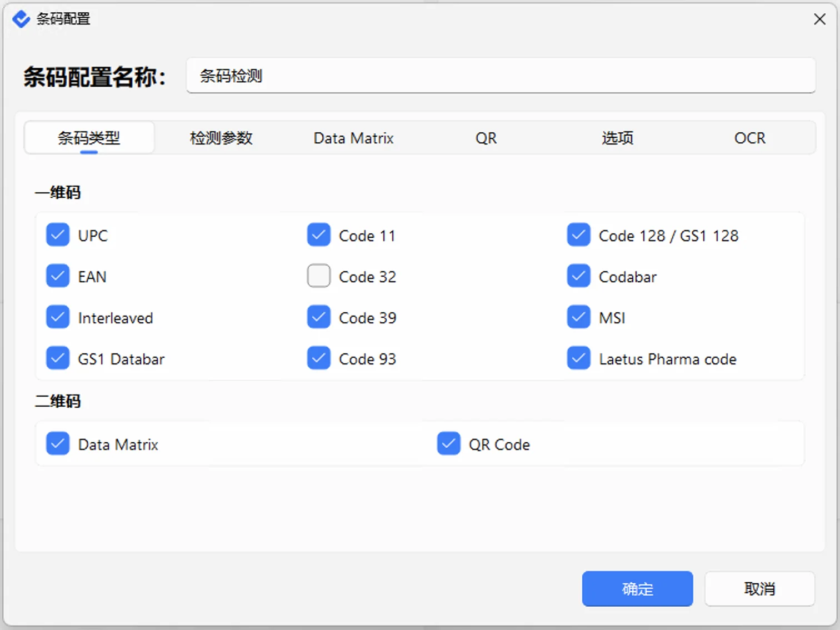Enable the Code 32 checkbox
Screen dimensions: 840x630
tap(319, 276)
